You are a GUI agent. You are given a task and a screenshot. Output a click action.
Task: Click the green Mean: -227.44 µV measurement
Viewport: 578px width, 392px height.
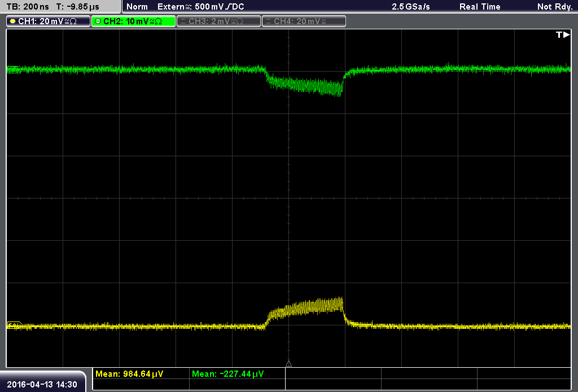[228, 374]
